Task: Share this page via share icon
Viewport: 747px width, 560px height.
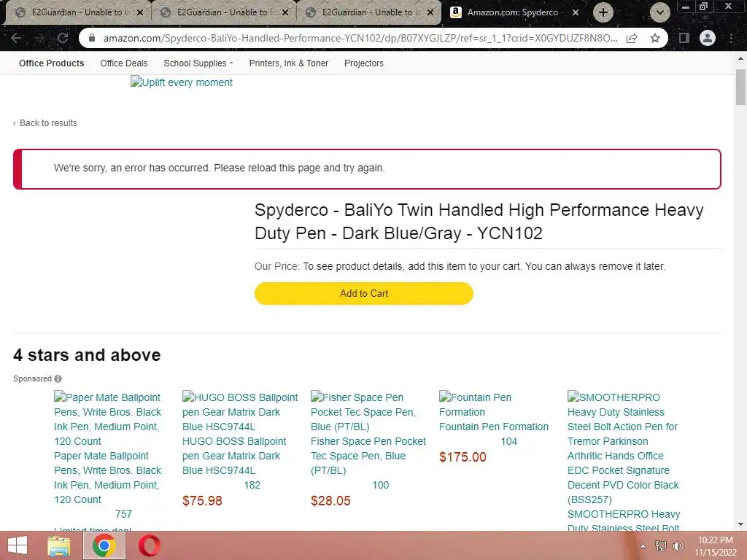Action: (632, 38)
